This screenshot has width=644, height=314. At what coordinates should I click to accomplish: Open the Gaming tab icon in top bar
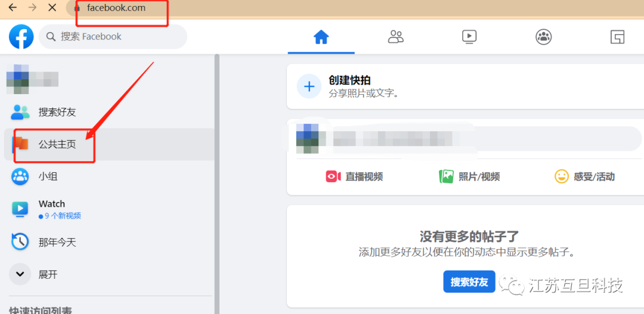pos(617,37)
